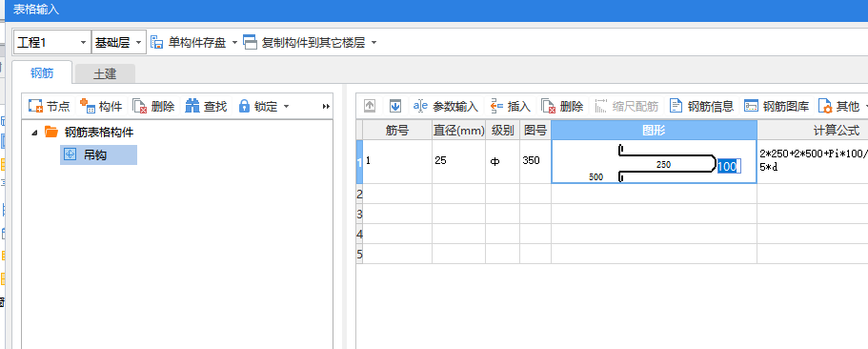Move row up arrow icon
The height and width of the screenshot is (349, 868).
point(370,106)
